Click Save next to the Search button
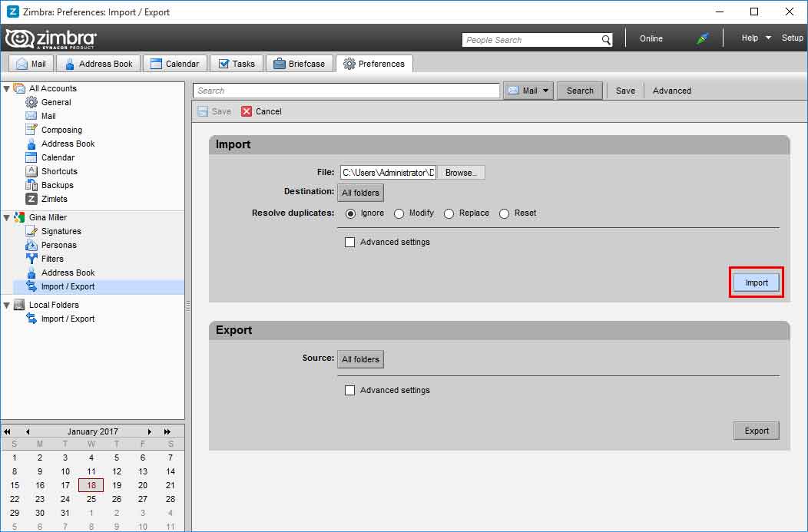The width and height of the screenshot is (808, 532). [625, 91]
